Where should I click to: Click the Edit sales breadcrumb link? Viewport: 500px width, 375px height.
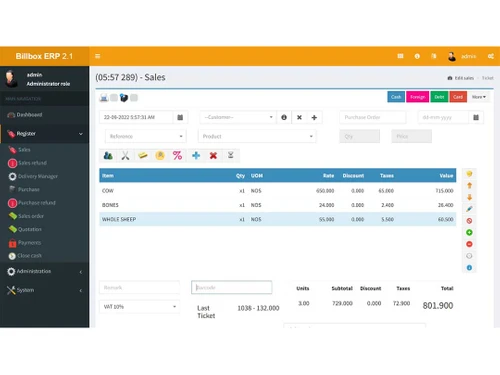coord(461,78)
